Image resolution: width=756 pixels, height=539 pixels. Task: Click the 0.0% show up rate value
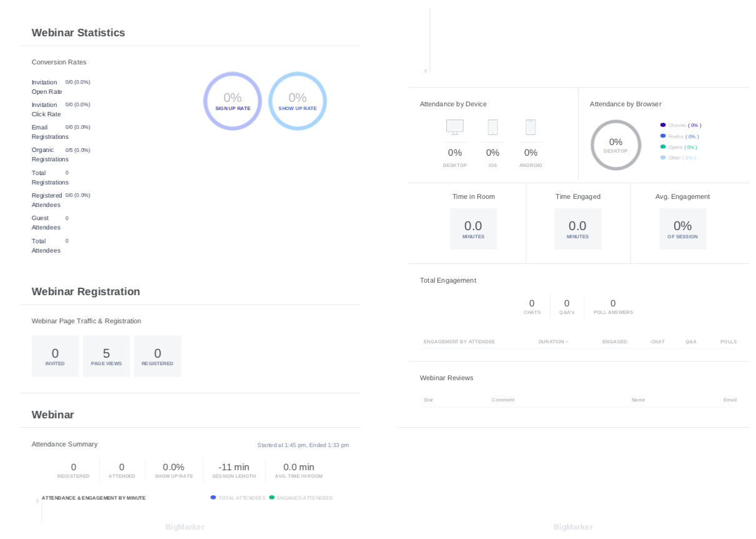174,467
